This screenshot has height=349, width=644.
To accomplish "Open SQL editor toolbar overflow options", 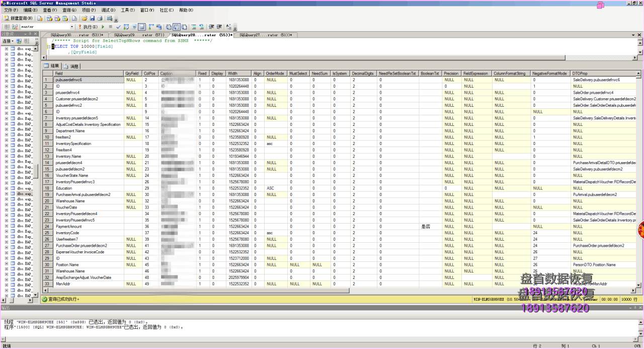I will (x=235, y=28).
